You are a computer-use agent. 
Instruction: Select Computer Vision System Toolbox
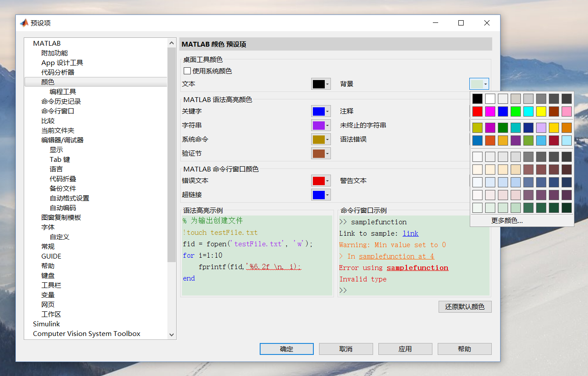[87, 333]
